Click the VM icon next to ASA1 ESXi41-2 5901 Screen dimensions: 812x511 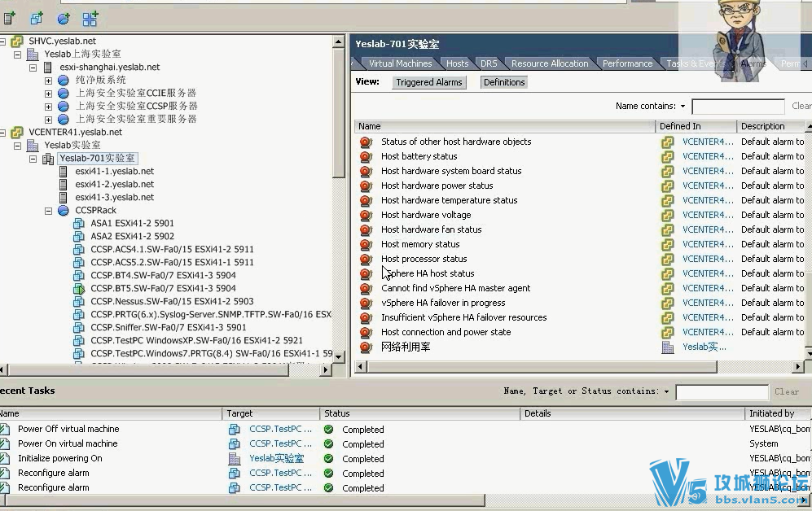[x=77, y=223]
